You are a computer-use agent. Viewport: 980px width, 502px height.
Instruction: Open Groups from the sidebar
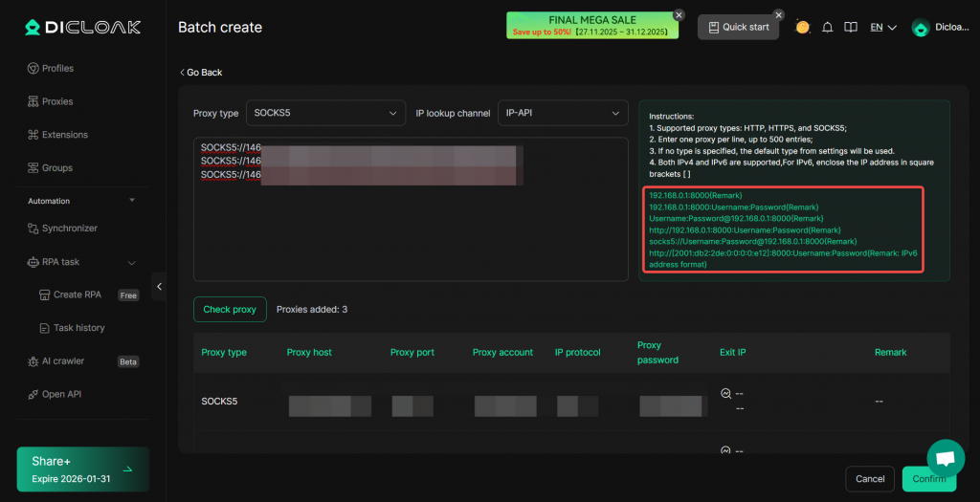[x=56, y=168]
